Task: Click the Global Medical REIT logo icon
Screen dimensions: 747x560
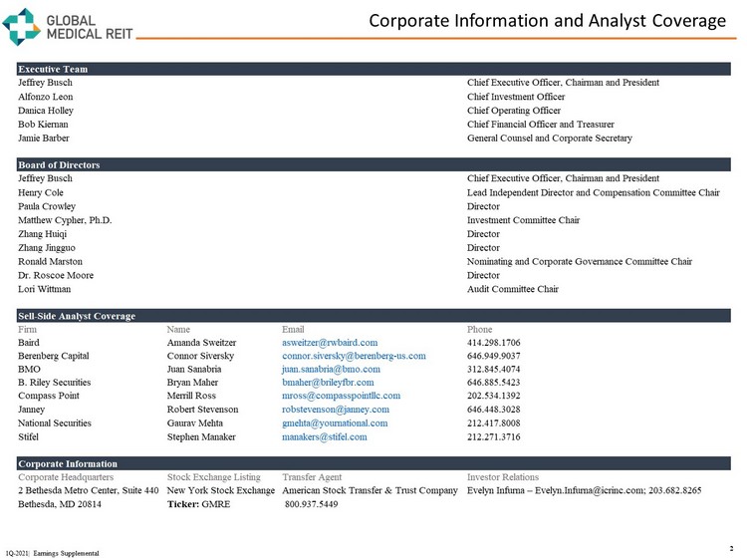Action: (x=22, y=27)
